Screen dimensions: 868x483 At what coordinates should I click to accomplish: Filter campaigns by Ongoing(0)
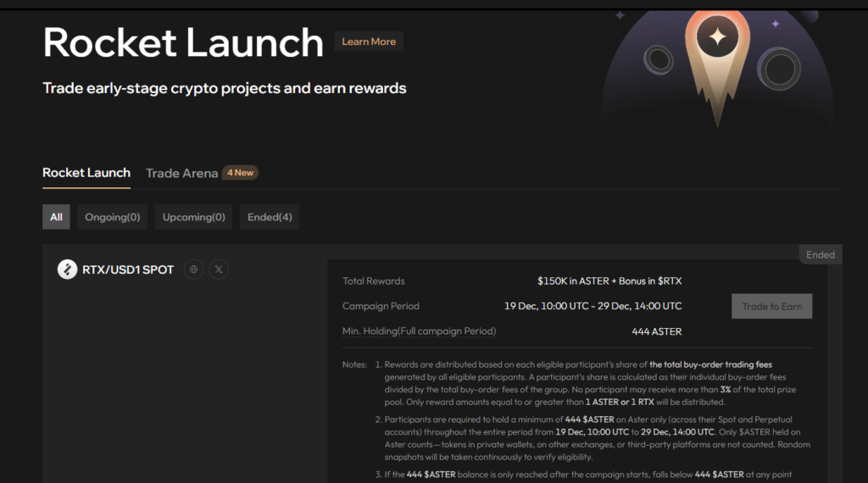pos(113,217)
